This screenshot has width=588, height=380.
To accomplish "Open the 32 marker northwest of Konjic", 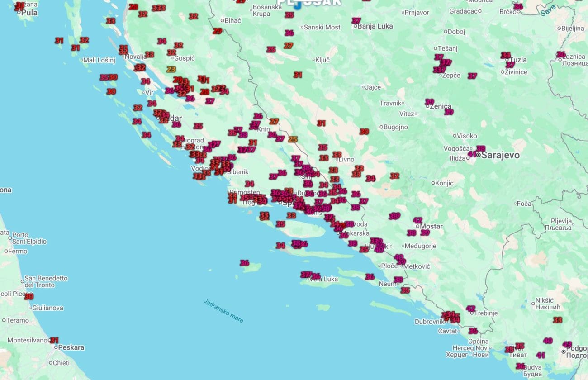I will click(394, 176).
